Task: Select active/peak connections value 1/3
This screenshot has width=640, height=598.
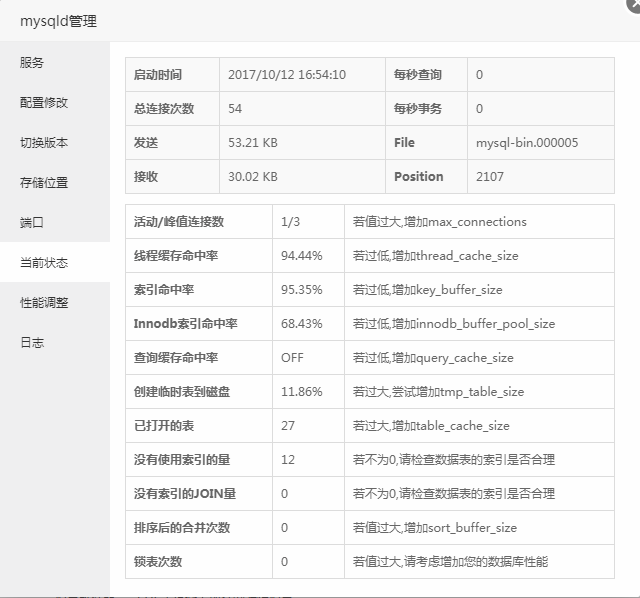Action: 290,222
